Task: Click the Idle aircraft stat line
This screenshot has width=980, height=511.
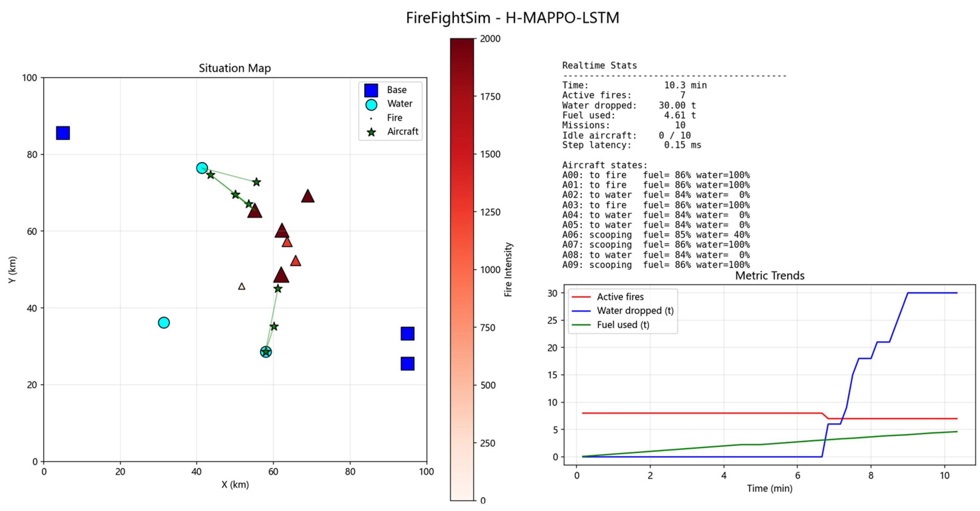Action: (626, 135)
